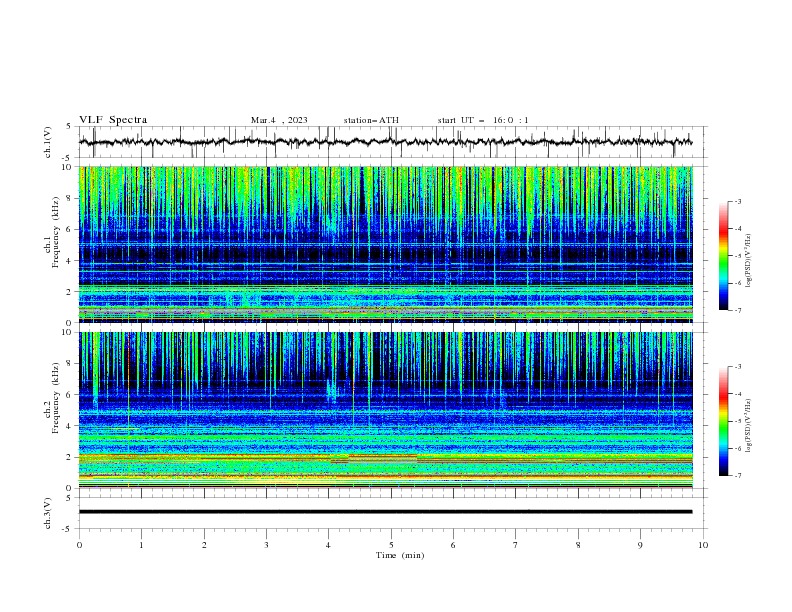Screen dimensions: 792x612
Task: Select the date text "Mar.4 , 2023"
Action: coord(279,120)
